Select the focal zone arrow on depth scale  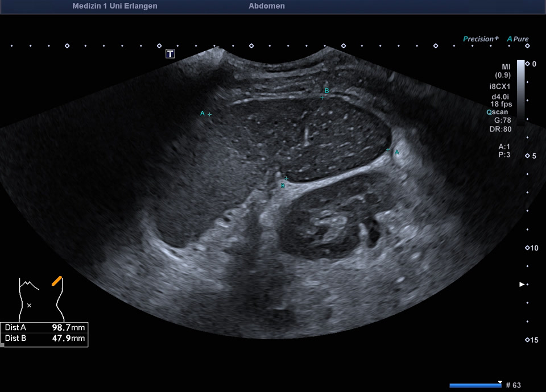522,284
